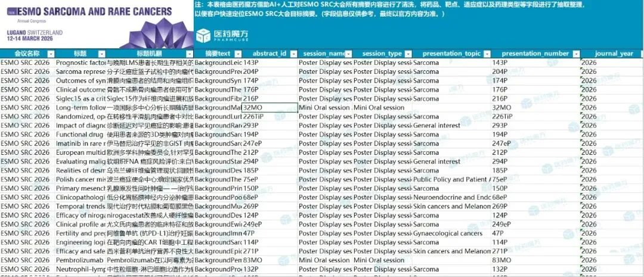The width and height of the screenshot is (644, 277).
Task: Select title cell starting 'European multid'
Action: pyautogui.click(x=80, y=152)
